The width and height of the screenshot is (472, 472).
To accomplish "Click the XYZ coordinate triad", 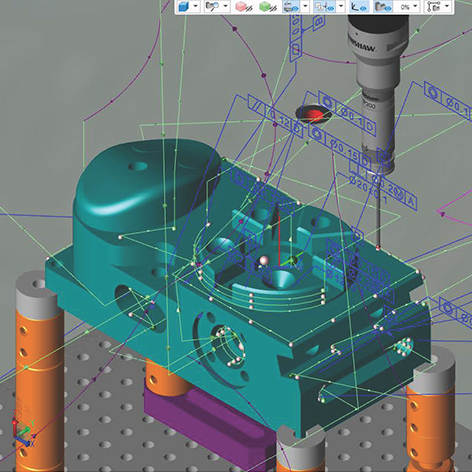I will tap(23, 432).
